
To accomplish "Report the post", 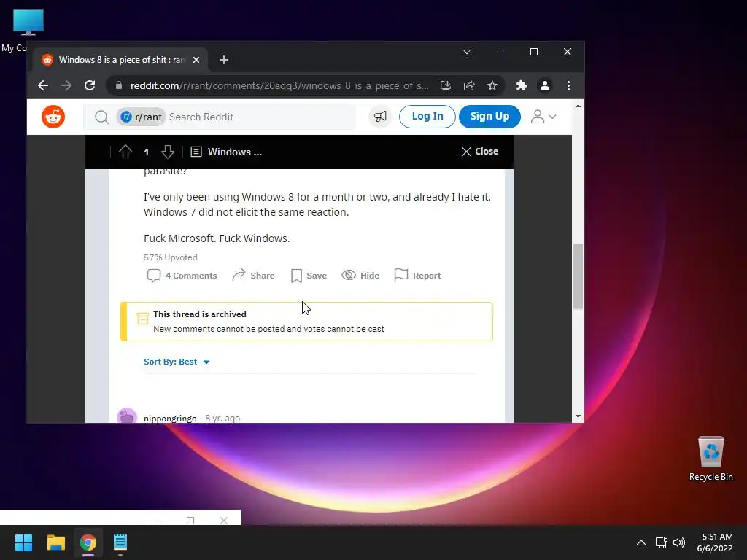I will tap(417, 276).
